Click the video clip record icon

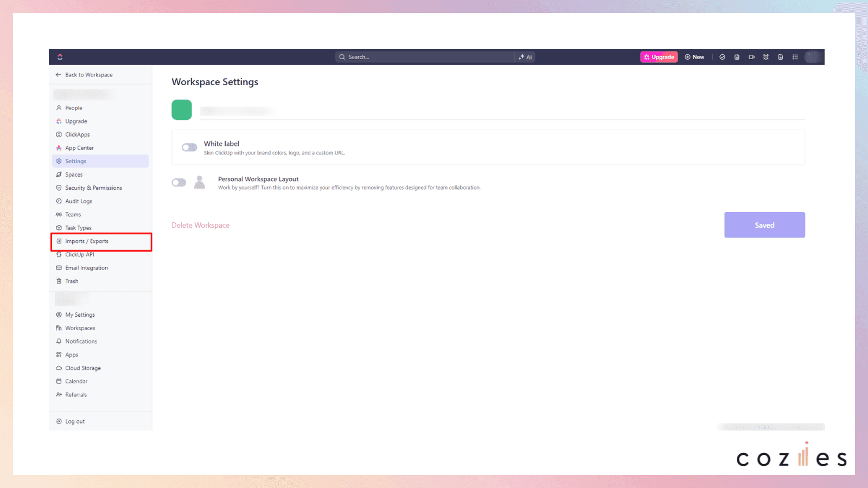751,57
